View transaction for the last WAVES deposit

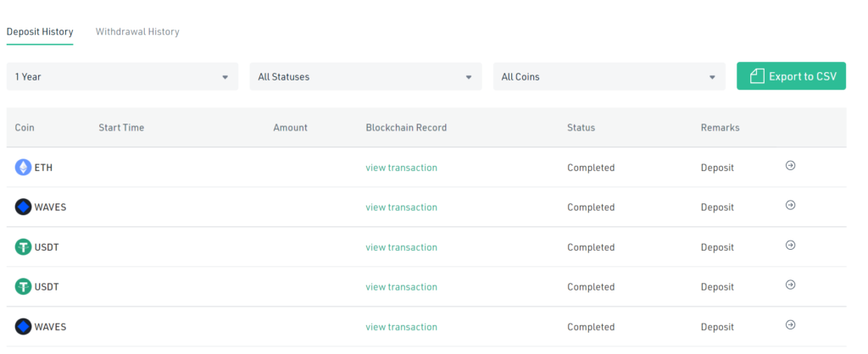(x=401, y=327)
